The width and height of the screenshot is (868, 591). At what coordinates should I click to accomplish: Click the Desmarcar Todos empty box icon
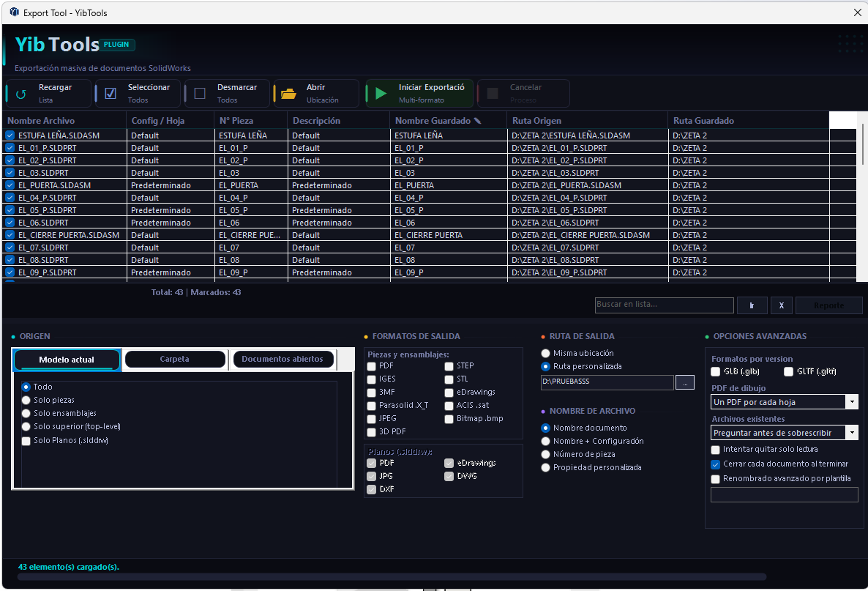[200, 94]
